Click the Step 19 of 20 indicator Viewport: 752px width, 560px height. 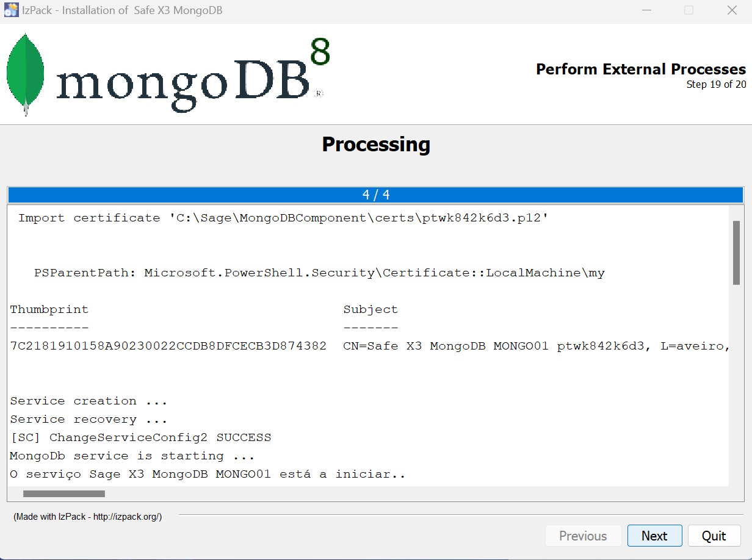715,85
